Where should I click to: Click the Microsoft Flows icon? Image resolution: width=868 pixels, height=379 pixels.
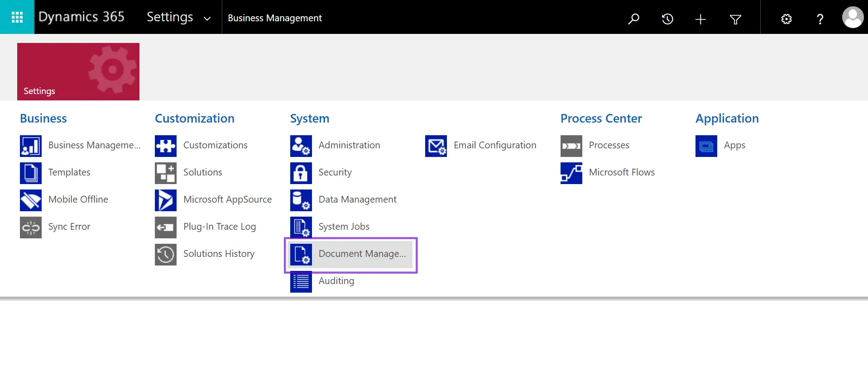[571, 173]
